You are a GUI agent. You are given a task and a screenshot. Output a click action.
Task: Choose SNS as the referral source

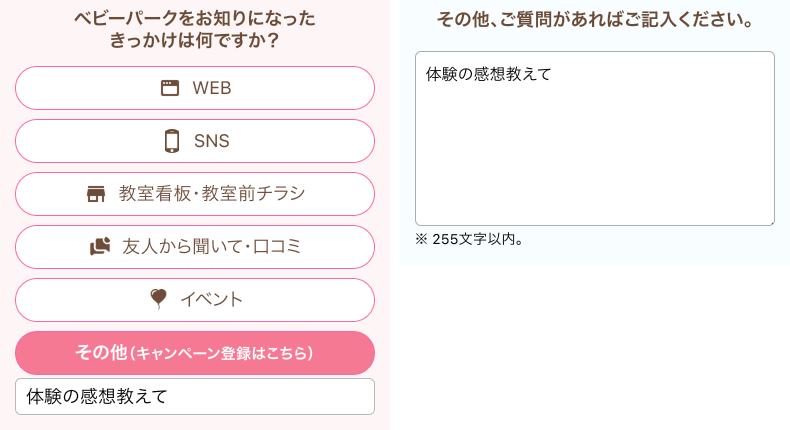[195, 141]
